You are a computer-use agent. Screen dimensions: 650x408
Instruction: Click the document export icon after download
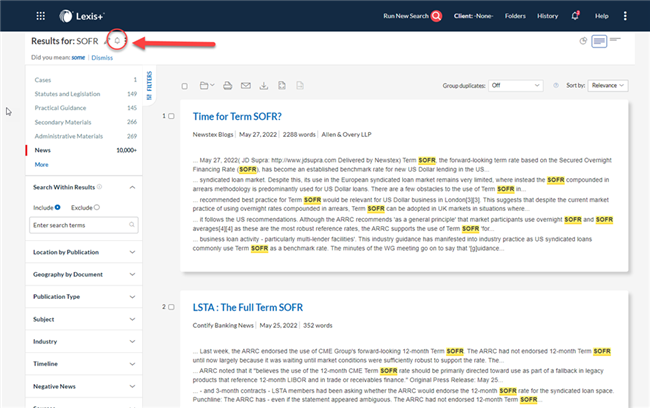tap(282, 86)
